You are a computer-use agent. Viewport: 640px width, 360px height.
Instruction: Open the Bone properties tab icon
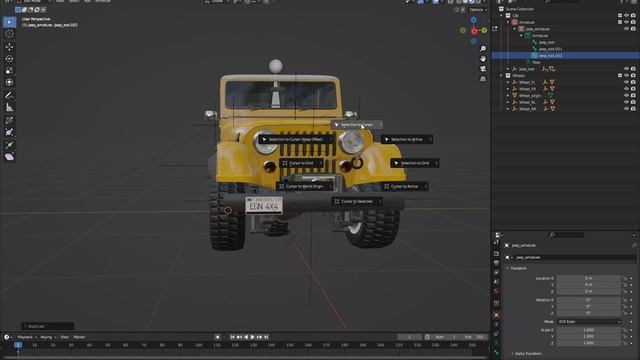click(496, 352)
